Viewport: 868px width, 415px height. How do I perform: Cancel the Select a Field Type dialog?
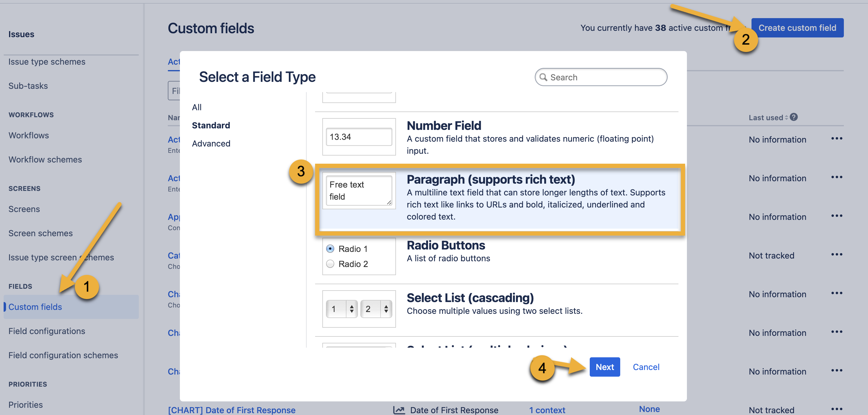point(646,367)
